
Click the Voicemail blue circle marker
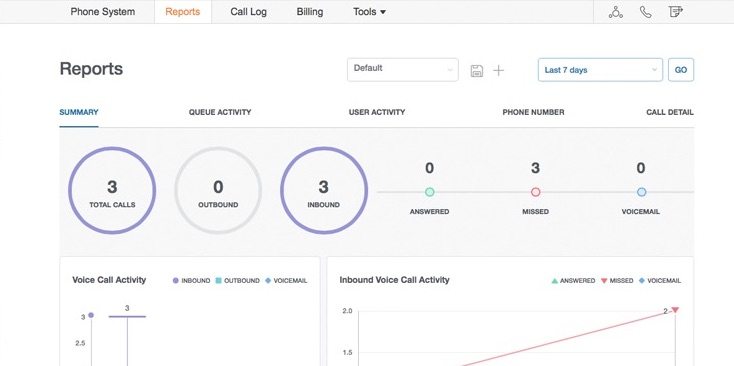(641, 192)
